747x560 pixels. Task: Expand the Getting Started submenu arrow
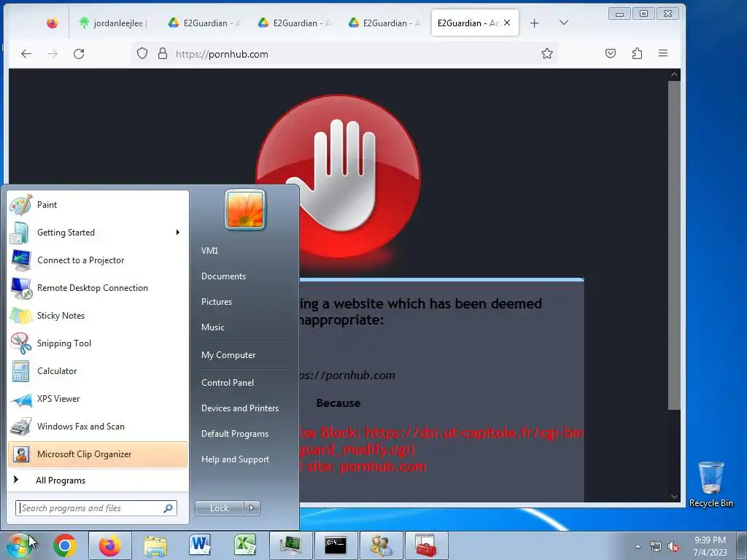tap(178, 233)
